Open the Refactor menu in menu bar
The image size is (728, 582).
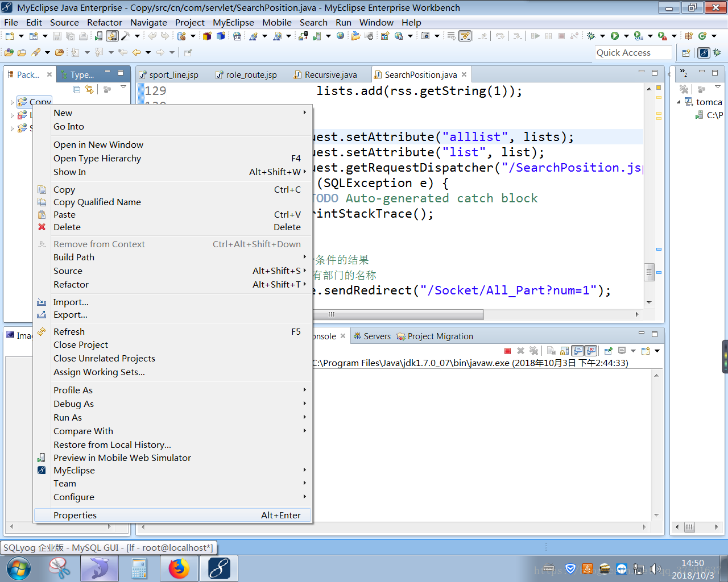point(104,22)
